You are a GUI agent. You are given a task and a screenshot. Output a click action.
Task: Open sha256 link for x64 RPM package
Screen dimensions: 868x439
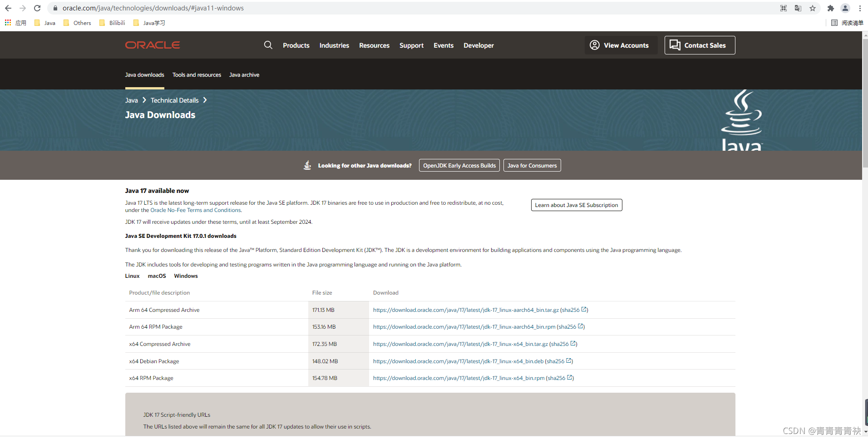[x=560, y=378]
